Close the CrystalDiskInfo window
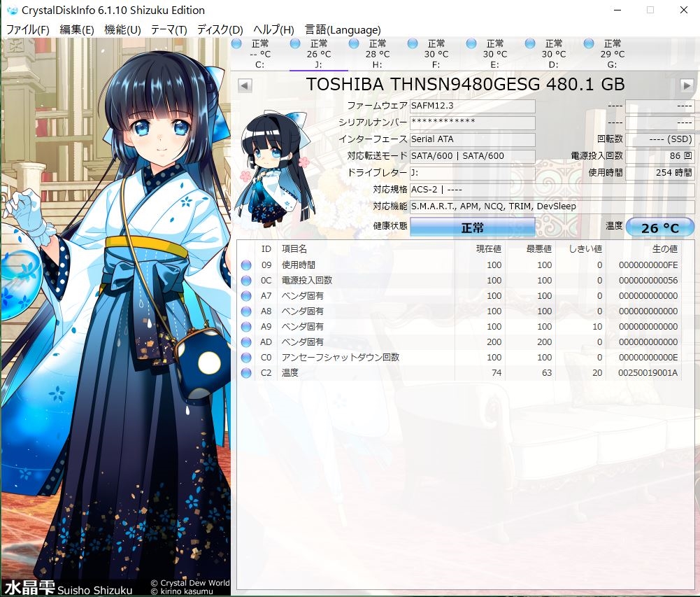Image resolution: width=700 pixels, height=597 pixels. (683, 10)
